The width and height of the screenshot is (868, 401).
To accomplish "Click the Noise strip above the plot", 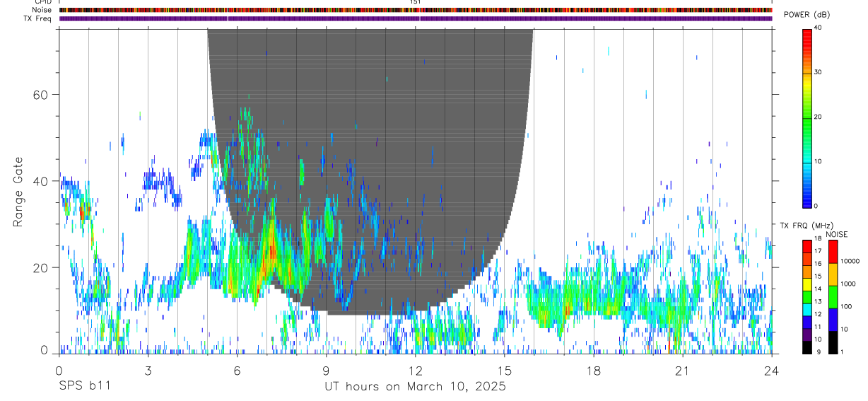I will click(x=416, y=10).
